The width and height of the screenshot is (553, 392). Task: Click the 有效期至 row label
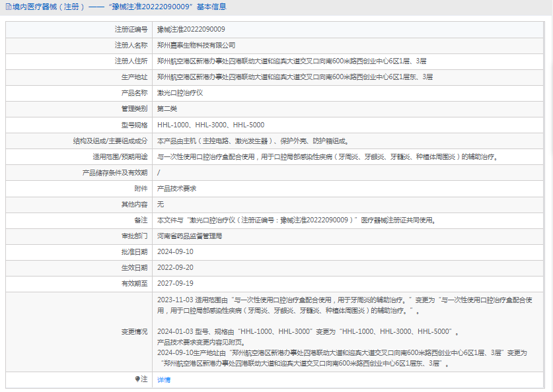134,283
